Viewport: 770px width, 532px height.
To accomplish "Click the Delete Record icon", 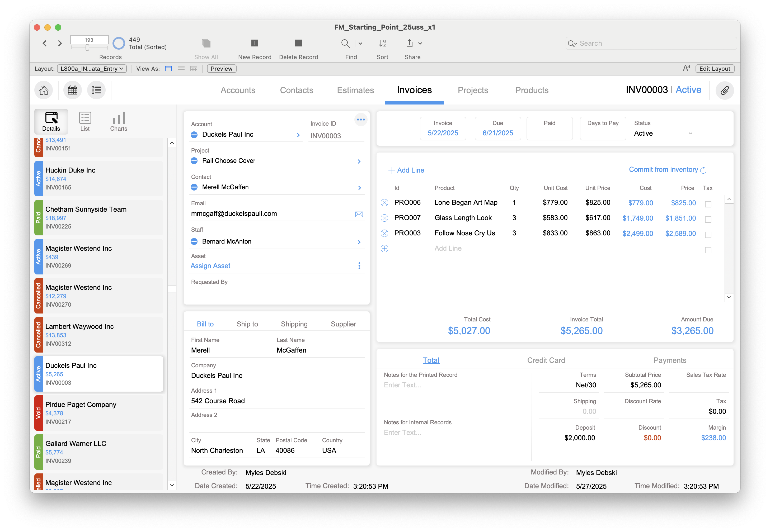I will click(298, 43).
